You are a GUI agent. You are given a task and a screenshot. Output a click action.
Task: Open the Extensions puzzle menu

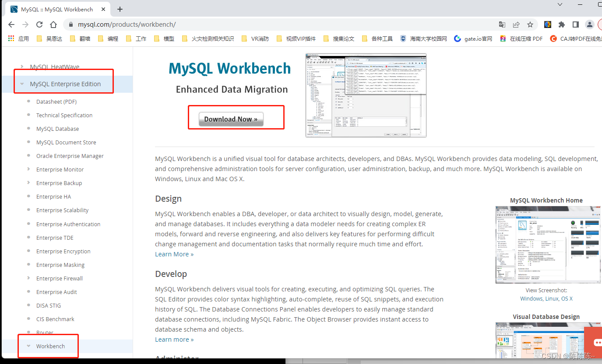(x=562, y=24)
